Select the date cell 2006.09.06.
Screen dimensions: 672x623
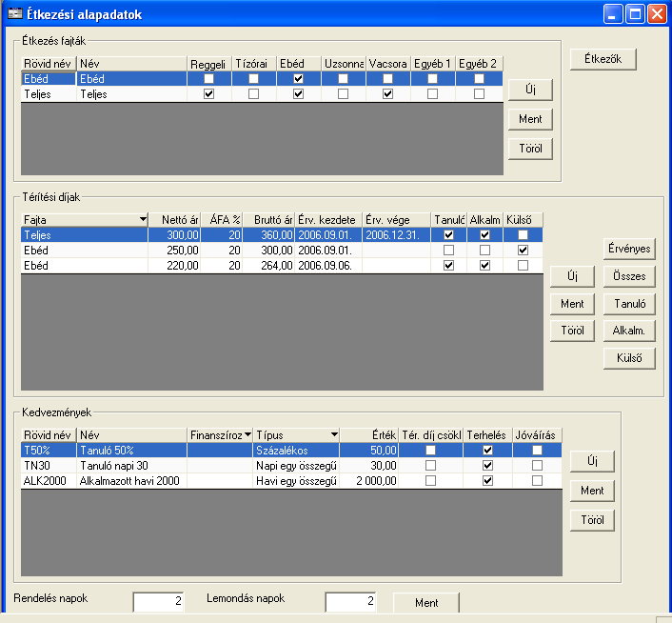click(x=328, y=266)
